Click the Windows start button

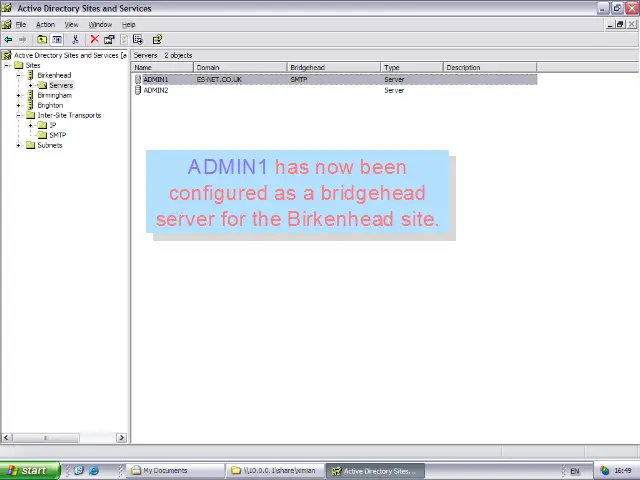(30, 471)
